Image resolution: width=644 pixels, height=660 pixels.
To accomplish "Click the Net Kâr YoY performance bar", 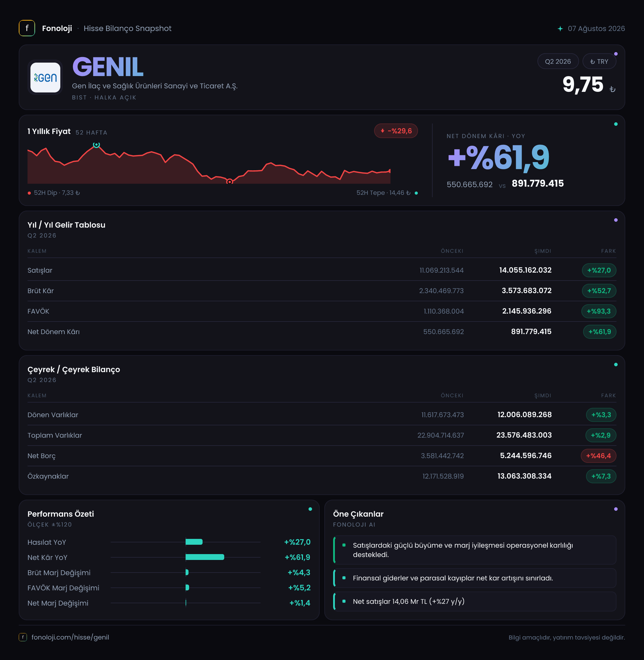I will (205, 557).
